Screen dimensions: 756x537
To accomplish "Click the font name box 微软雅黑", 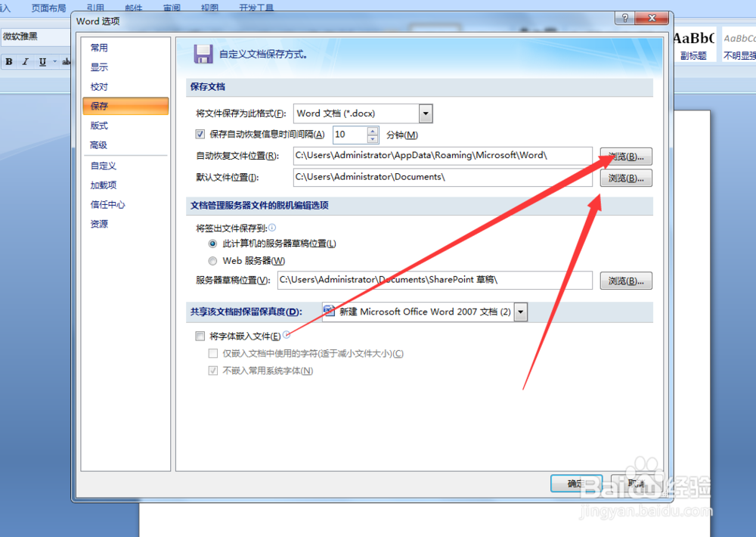I will click(x=36, y=36).
